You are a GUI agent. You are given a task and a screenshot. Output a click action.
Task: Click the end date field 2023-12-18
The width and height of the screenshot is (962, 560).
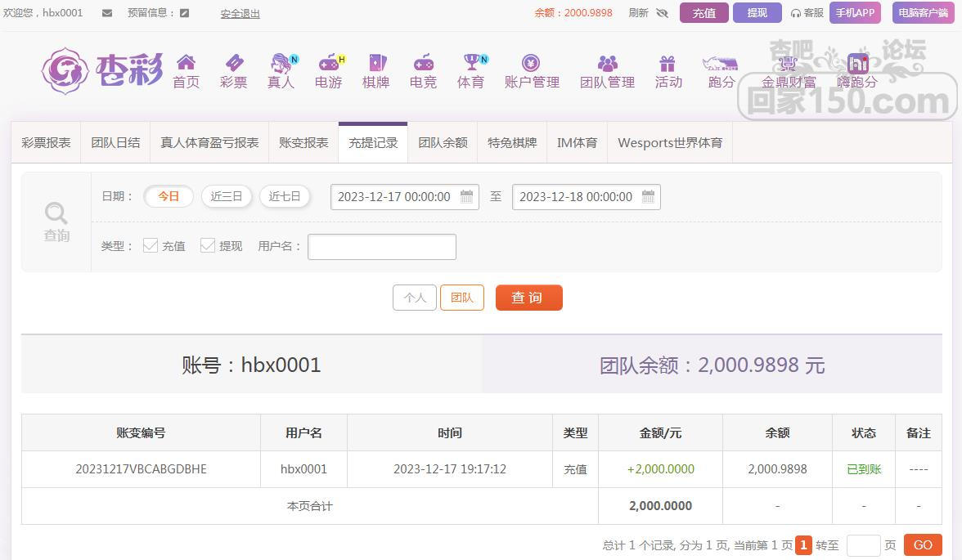click(x=586, y=197)
